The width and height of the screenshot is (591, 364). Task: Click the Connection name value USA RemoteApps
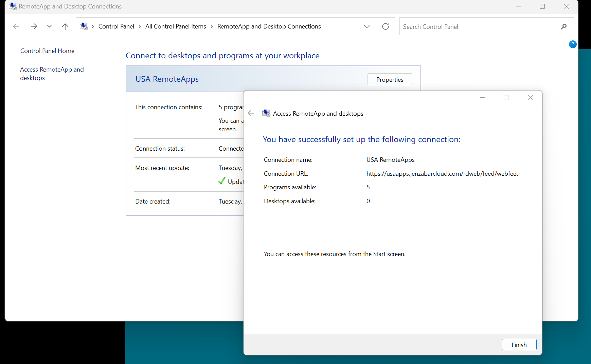point(391,160)
